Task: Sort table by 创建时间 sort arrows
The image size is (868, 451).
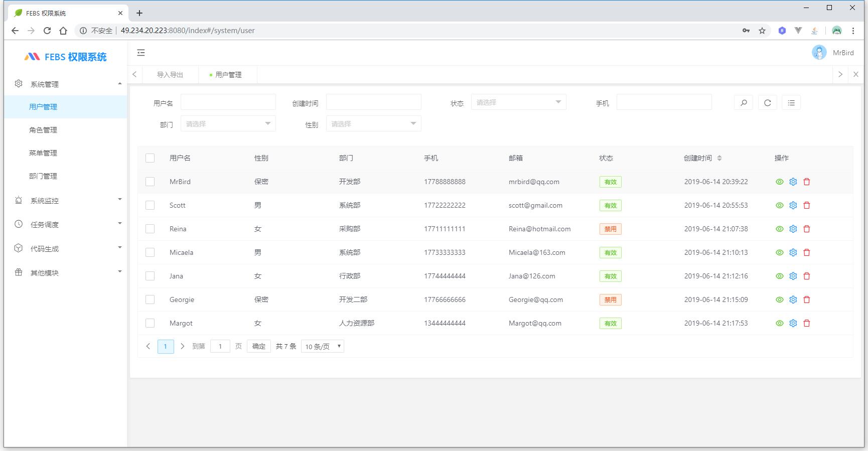Action: [719, 158]
